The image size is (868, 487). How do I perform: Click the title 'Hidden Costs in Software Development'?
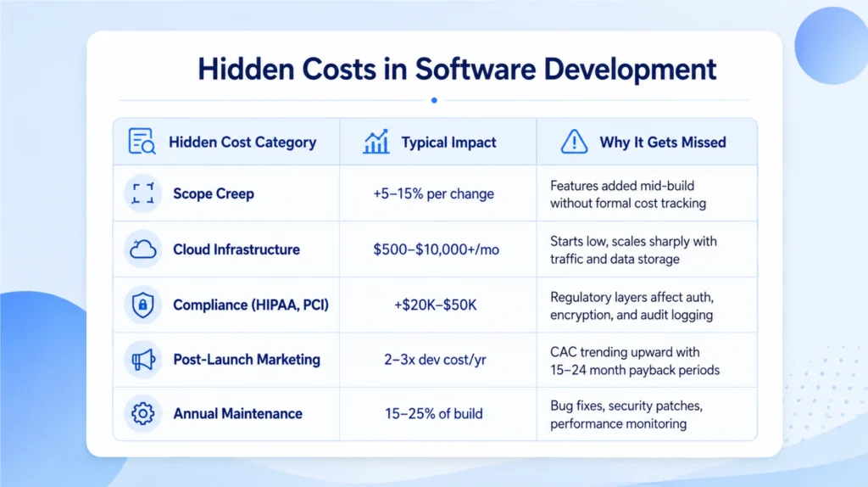[457, 70]
